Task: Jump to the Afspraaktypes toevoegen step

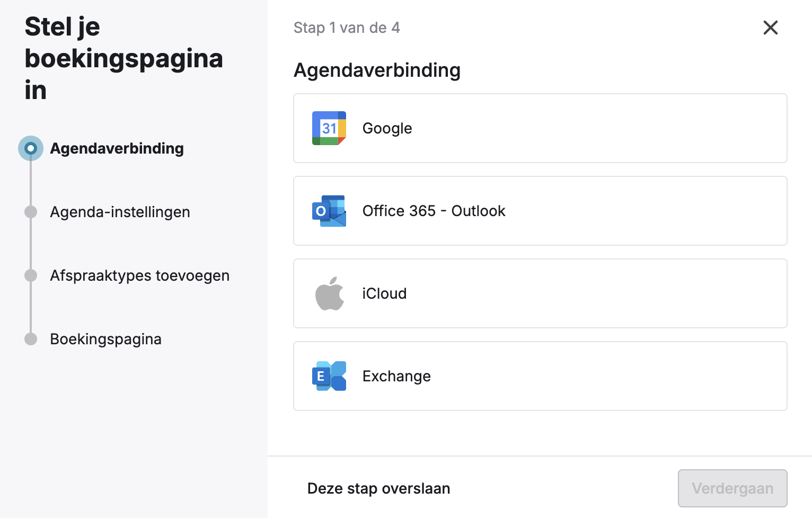Action: point(139,275)
